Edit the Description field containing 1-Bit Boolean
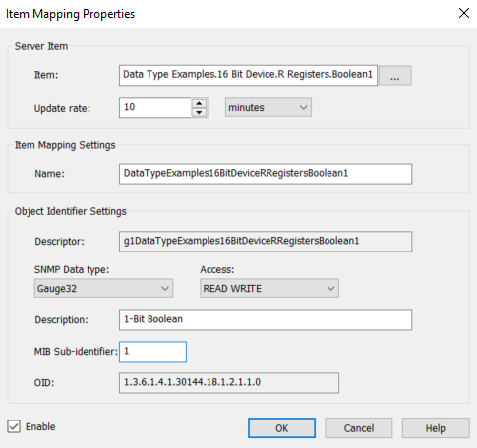 pyautogui.click(x=266, y=320)
